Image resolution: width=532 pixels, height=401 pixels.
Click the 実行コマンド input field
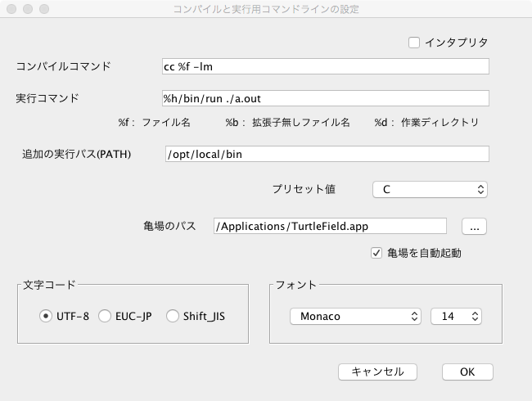tap(325, 98)
